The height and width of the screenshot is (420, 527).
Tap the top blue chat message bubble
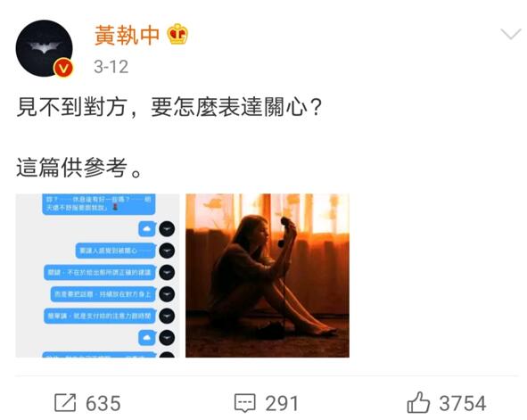(x=98, y=204)
